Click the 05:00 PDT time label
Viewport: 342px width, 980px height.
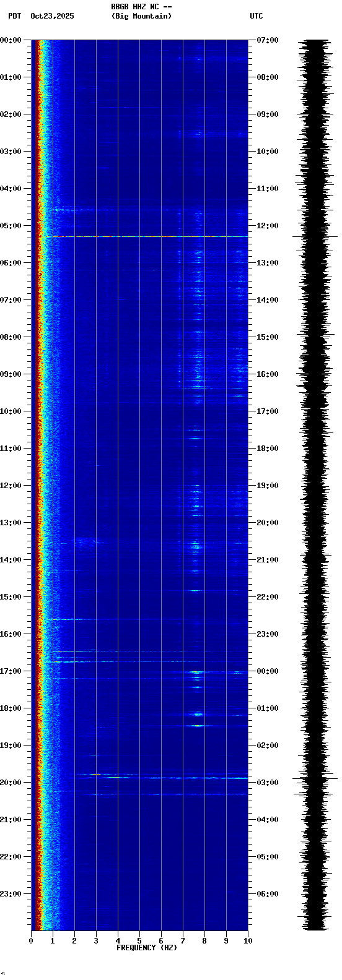click(x=11, y=226)
